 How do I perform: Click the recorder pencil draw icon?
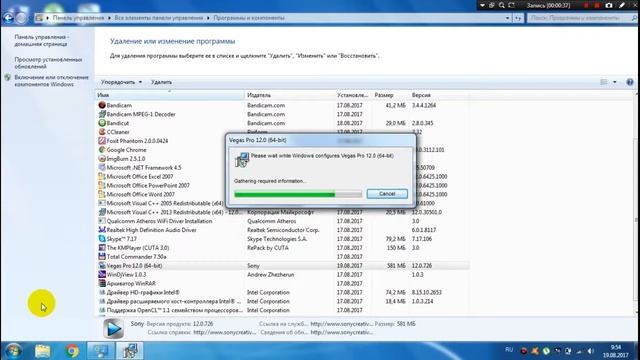622,5
